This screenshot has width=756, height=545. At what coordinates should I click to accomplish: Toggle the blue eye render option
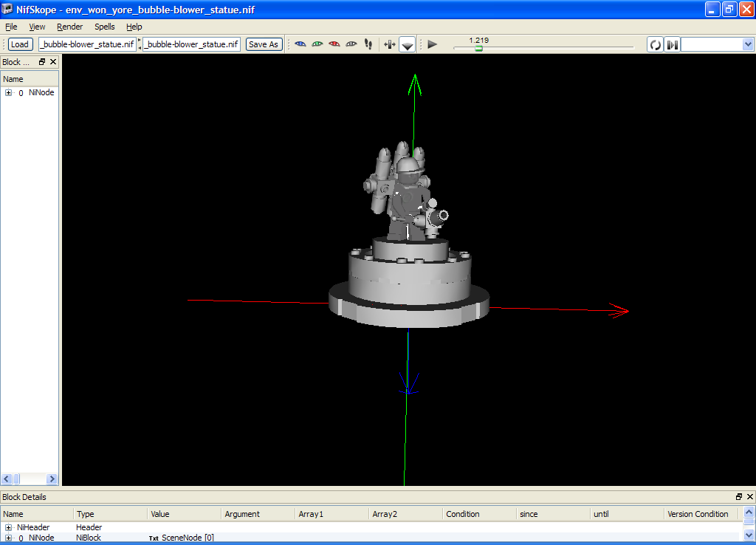click(x=300, y=44)
